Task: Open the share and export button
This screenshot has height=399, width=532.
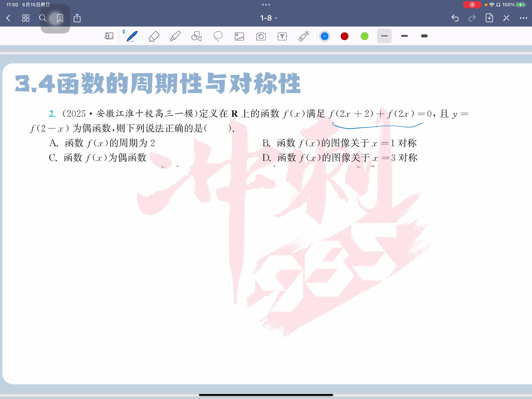Action: pos(77,18)
